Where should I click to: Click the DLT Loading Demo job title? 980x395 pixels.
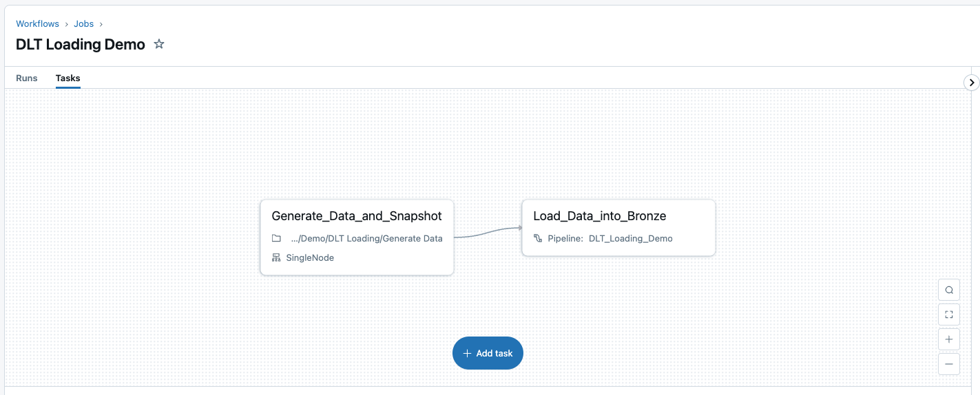pos(81,45)
